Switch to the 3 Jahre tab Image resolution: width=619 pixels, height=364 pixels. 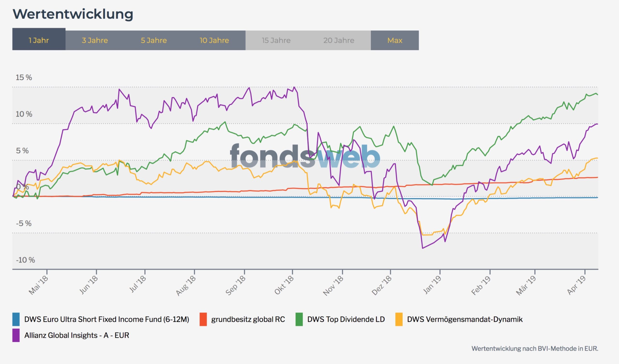point(95,40)
